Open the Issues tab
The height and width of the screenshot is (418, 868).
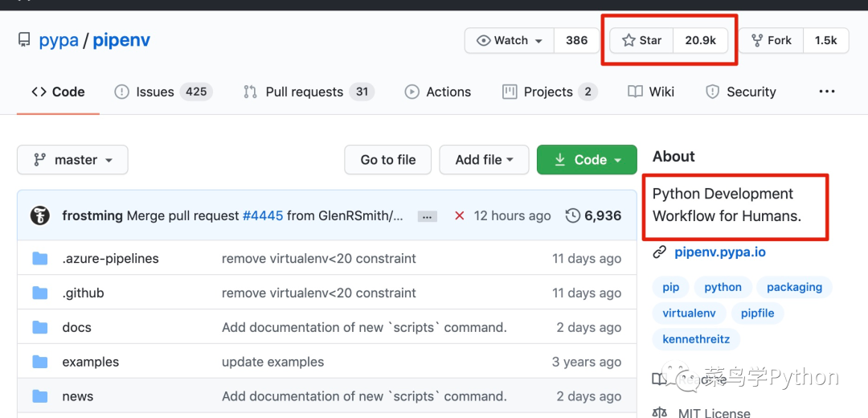click(163, 92)
